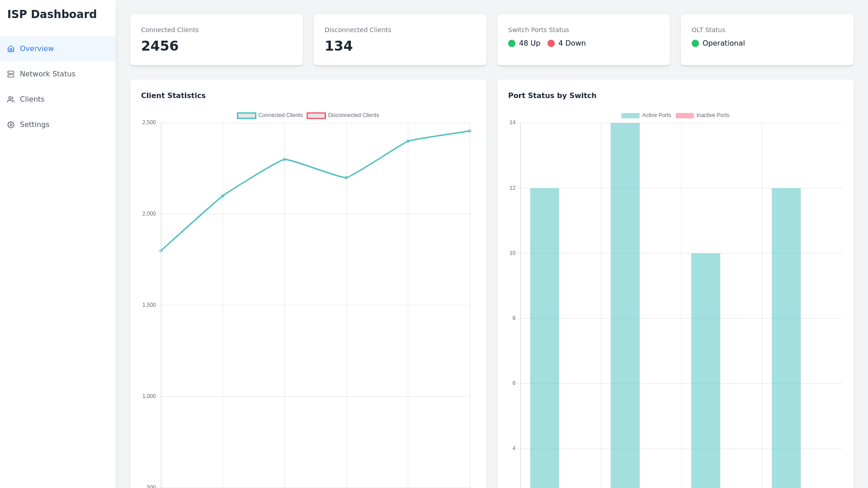Hide Inactive Ports via pink legend swatch
The image size is (868, 488).
pyautogui.click(x=684, y=116)
